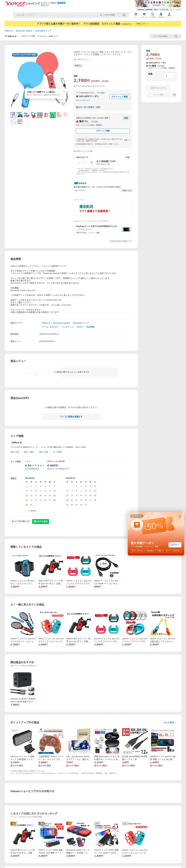This screenshot has height=868, width=186.
Task: Select the first product thumbnail
Action: coord(13,115)
